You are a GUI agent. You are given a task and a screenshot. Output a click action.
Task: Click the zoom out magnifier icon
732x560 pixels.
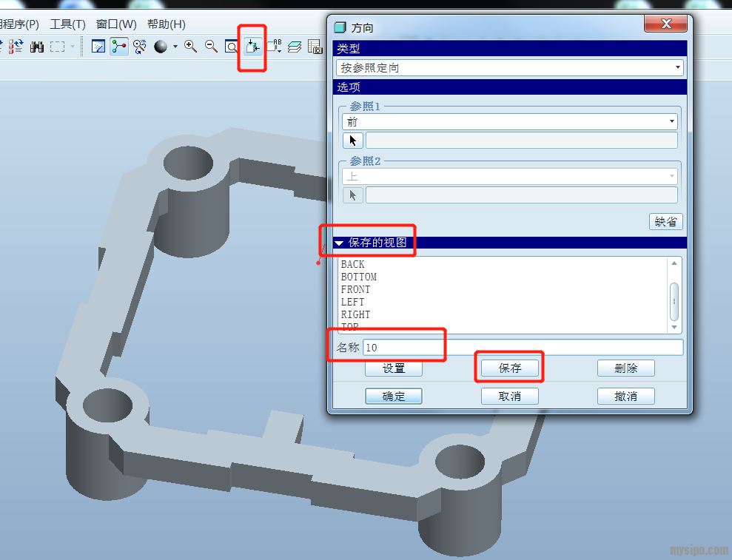(211, 47)
